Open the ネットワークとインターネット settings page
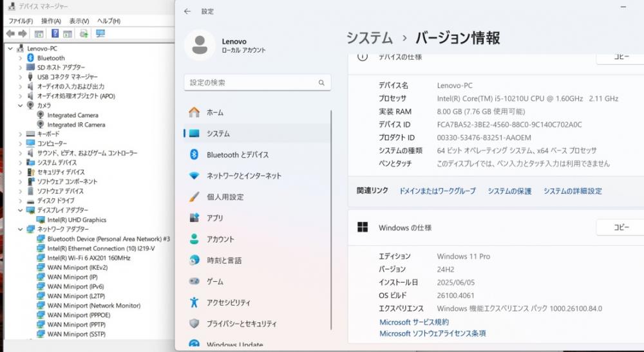This screenshot has height=352, width=644. [243, 176]
